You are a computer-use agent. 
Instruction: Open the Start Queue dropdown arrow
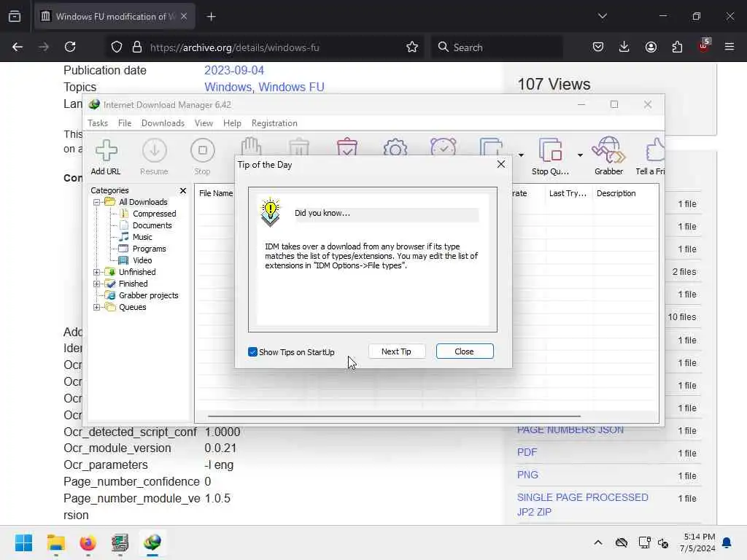coord(521,155)
